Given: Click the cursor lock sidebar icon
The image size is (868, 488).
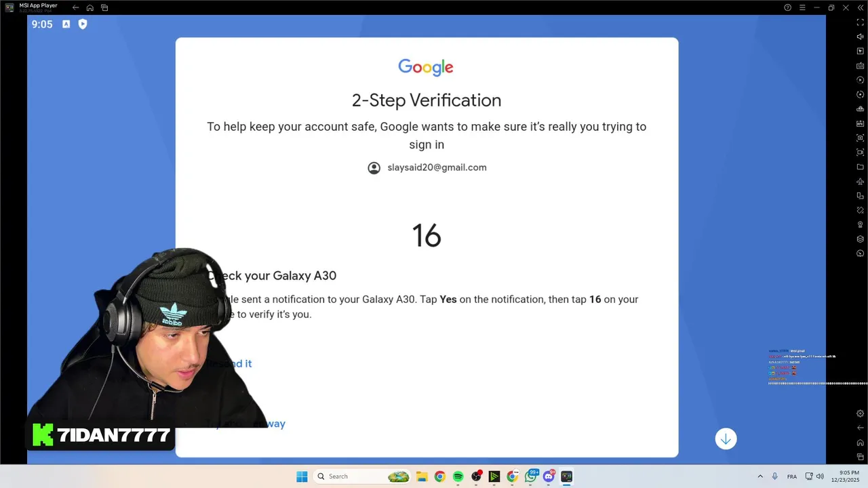Looking at the screenshot, I should tap(860, 52).
